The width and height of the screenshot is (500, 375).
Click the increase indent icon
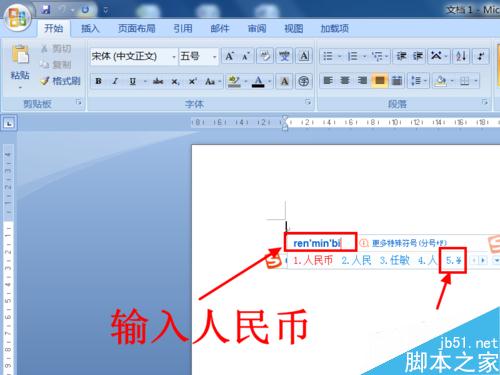click(418, 56)
